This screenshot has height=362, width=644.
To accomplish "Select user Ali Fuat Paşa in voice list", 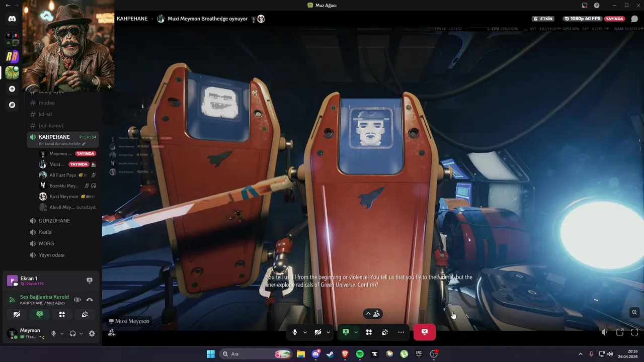I will pyautogui.click(x=62, y=175).
